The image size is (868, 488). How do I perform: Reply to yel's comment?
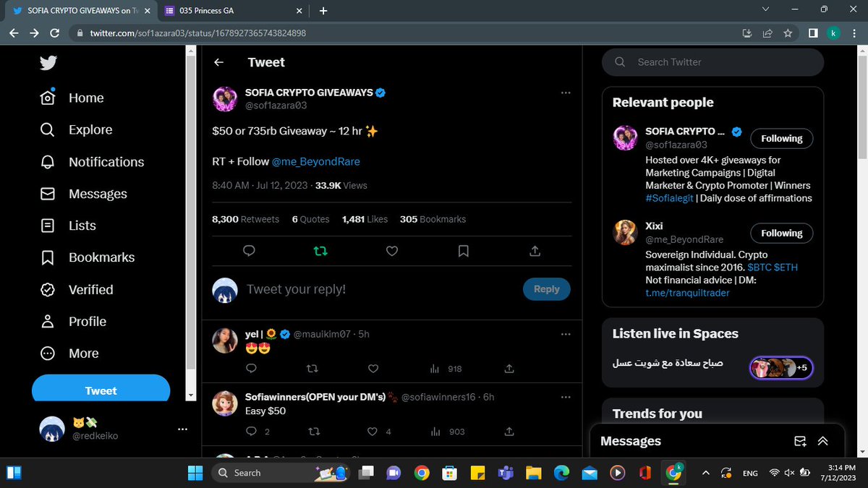point(252,369)
